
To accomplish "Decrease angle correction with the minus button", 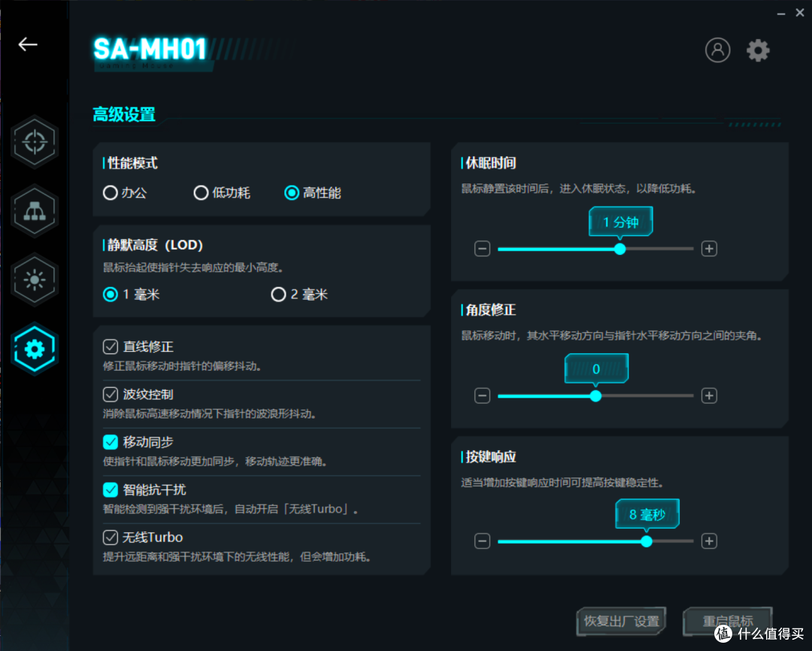I will (482, 395).
